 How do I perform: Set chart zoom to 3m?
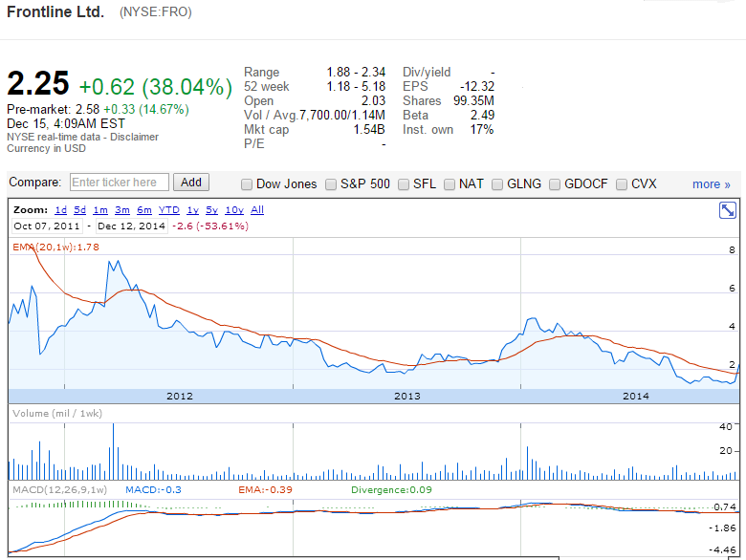click(x=122, y=210)
